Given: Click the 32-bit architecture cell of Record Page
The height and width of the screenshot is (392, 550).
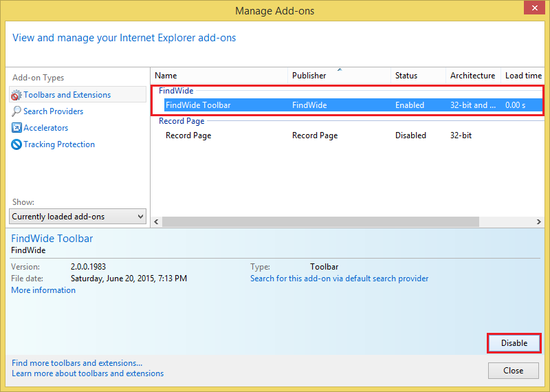Looking at the screenshot, I should [461, 135].
